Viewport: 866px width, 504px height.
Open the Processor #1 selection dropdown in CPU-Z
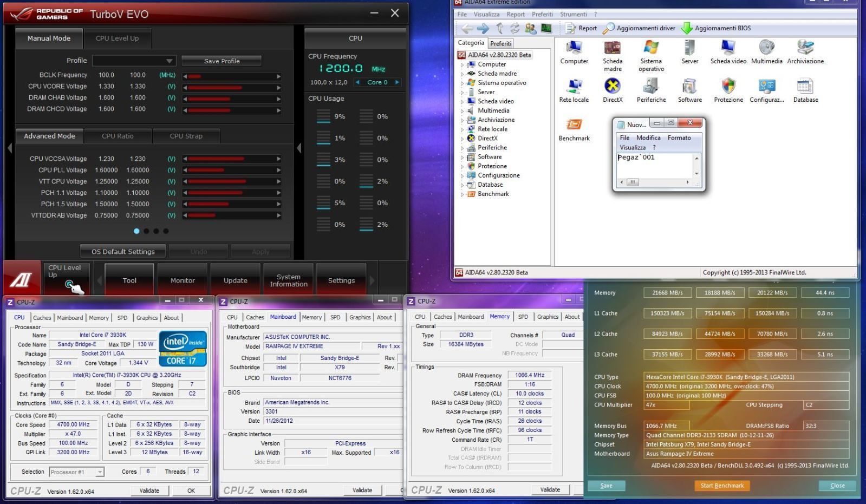76,472
